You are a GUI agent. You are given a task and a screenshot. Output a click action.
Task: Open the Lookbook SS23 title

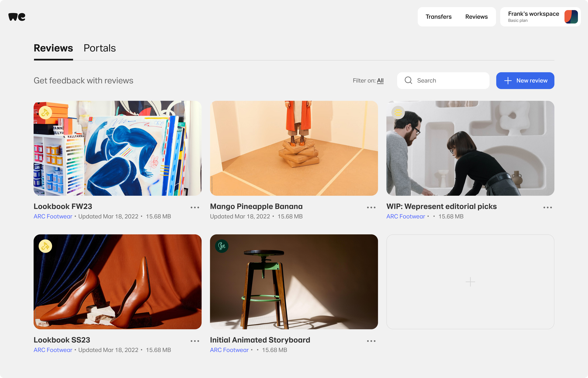coord(62,340)
